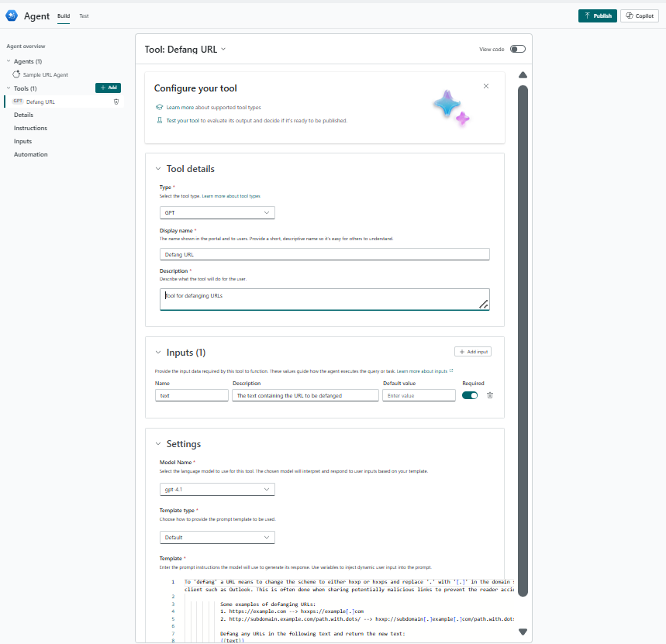Click the Sample URL Agent icon in sidebar
The height and width of the screenshot is (644, 666).
(x=16, y=74)
